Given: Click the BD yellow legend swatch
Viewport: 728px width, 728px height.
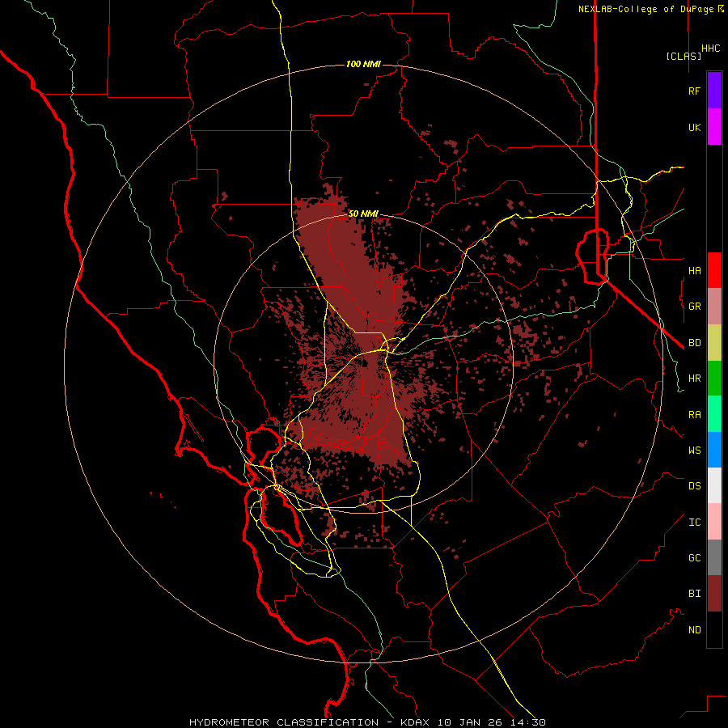Looking at the screenshot, I should click(714, 343).
